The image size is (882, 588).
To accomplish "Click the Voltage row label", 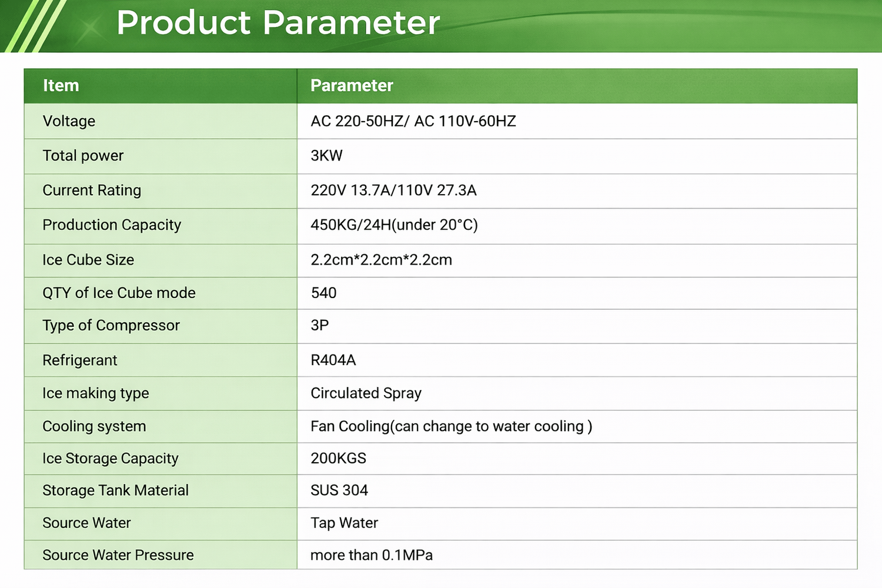I will [69, 121].
